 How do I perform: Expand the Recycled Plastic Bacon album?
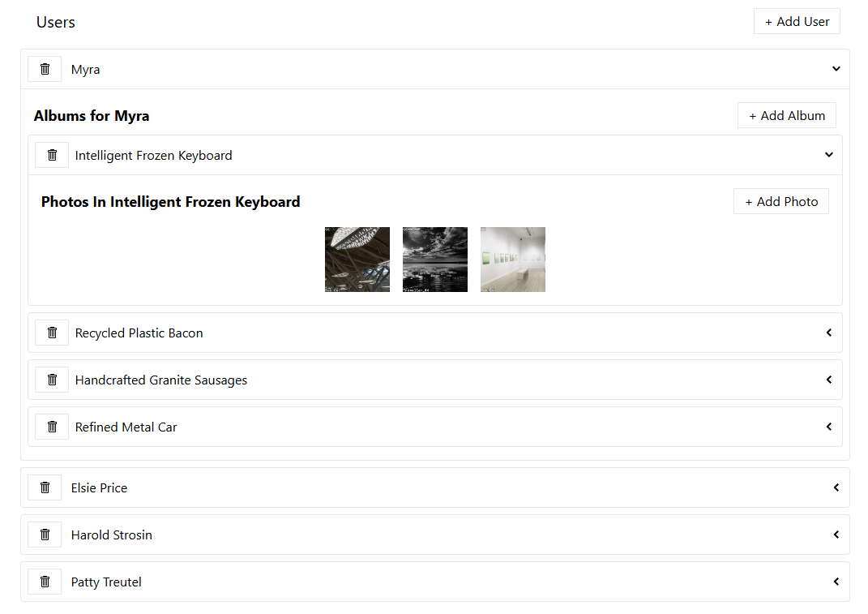tap(828, 333)
